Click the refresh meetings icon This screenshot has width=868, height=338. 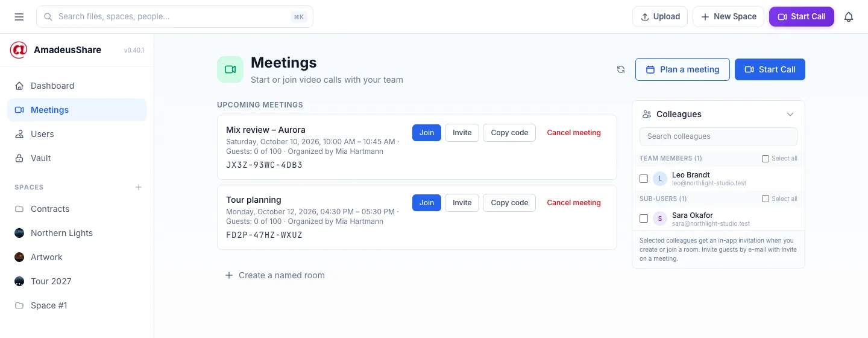click(x=621, y=69)
